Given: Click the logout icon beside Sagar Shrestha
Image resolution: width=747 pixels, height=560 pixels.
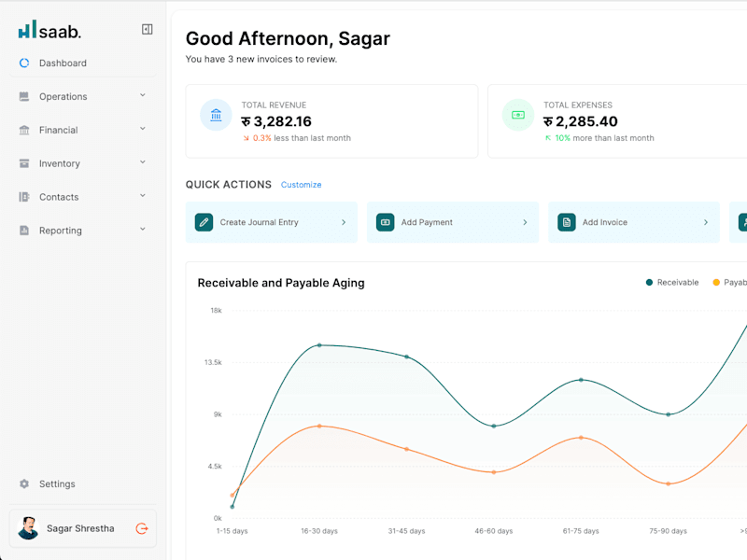Looking at the screenshot, I should 142,528.
